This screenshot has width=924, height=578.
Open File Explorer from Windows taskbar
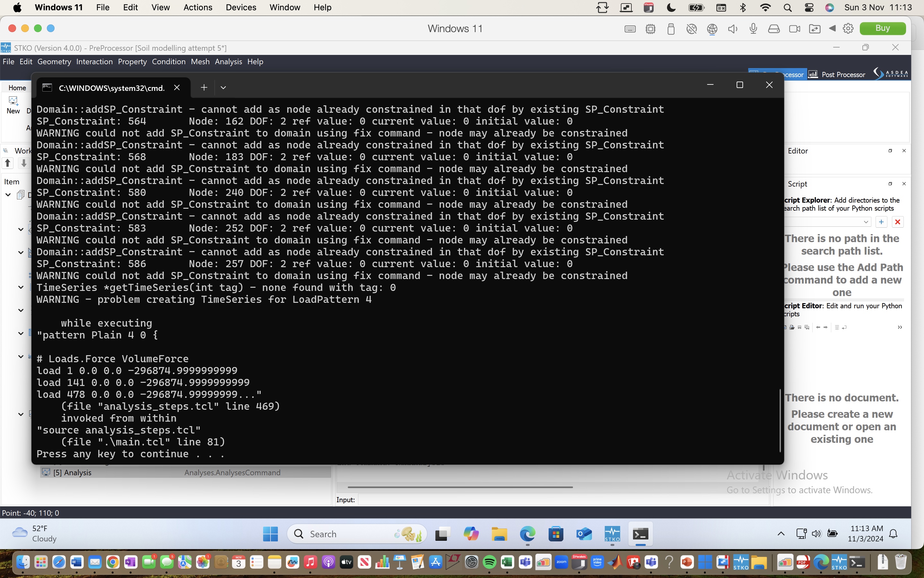[x=499, y=534]
